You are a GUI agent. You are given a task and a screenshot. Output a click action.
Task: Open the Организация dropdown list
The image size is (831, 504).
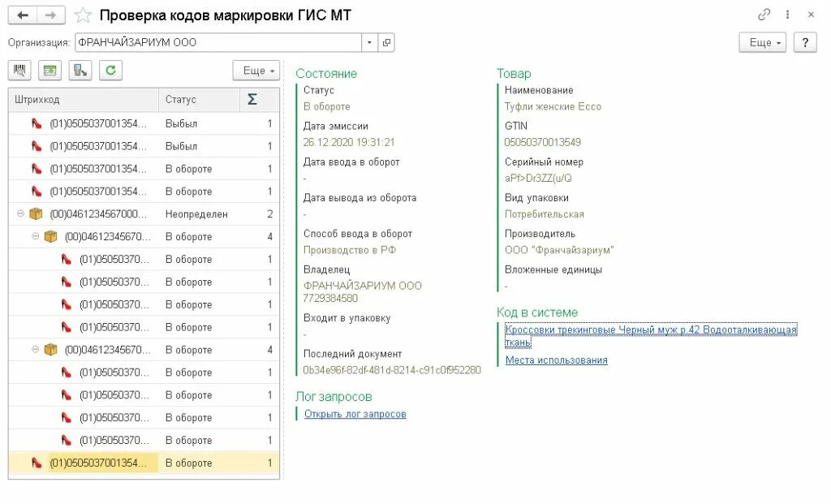370,42
